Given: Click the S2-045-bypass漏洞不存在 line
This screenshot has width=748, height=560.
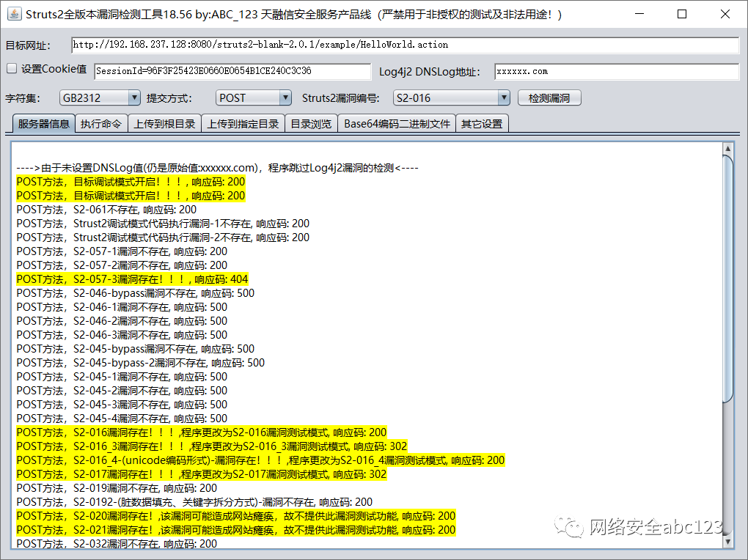Looking at the screenshot, I should 136,349.
